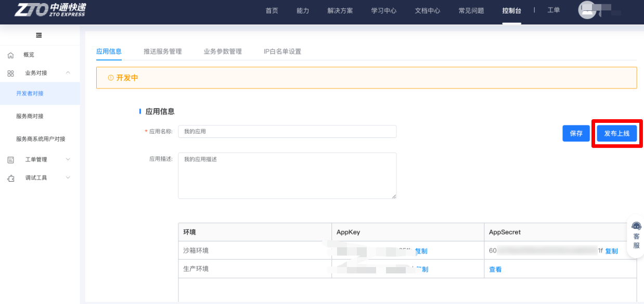Copy the sandbox AppKey via 复制
This screenshot has width=644, height=304.
point(421,251)
